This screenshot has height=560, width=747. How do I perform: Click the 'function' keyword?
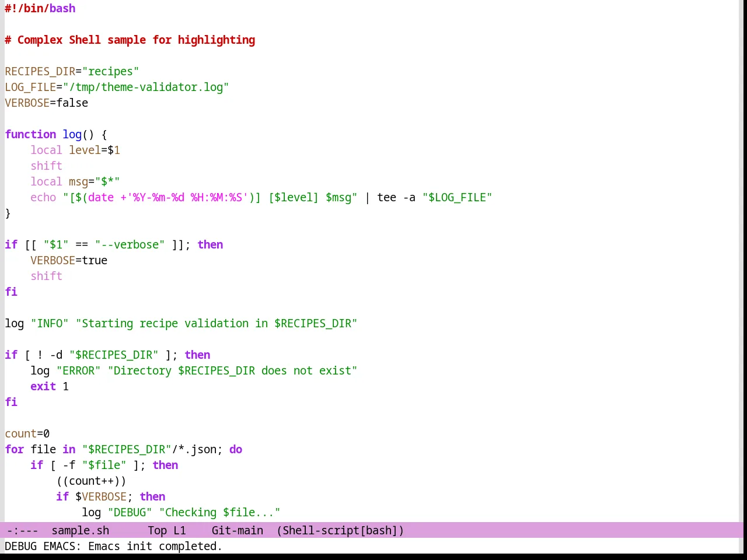coord(31,135)
